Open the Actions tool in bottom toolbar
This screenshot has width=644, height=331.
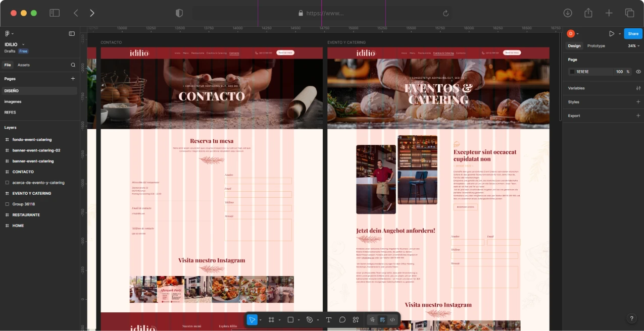[356, 320]
